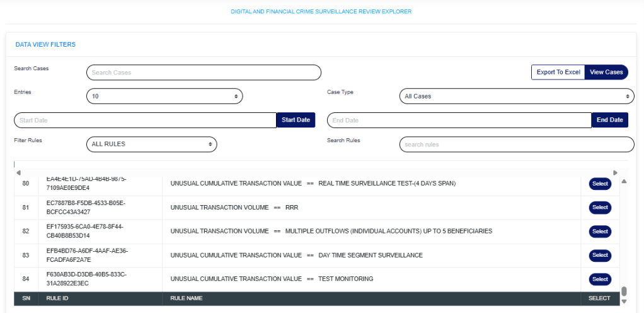The width and height of the screenshot is (644, 313).
Task: Open the Entries dropdown showing 10
Action: 164,97
